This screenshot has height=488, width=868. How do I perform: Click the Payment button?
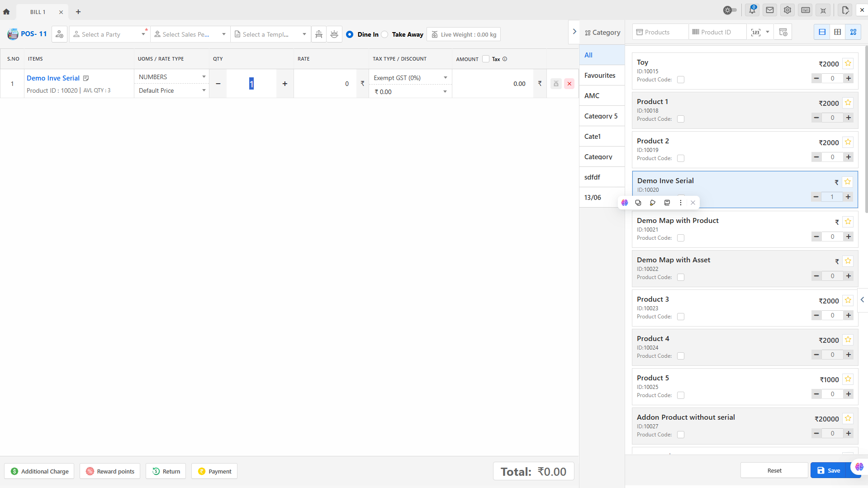[214, 471]
